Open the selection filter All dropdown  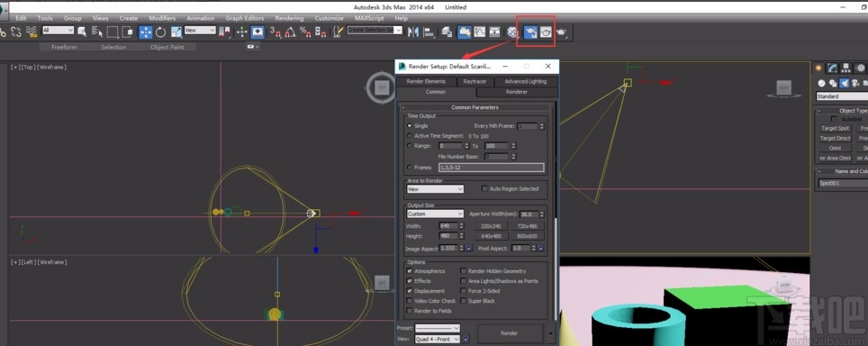pos(59,31)
